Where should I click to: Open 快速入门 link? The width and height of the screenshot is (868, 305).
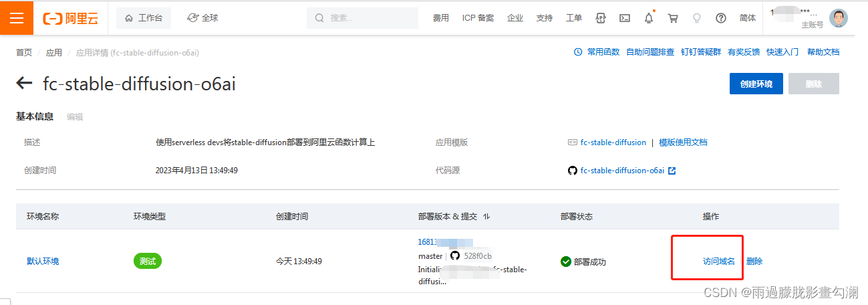tap(782, 52)
